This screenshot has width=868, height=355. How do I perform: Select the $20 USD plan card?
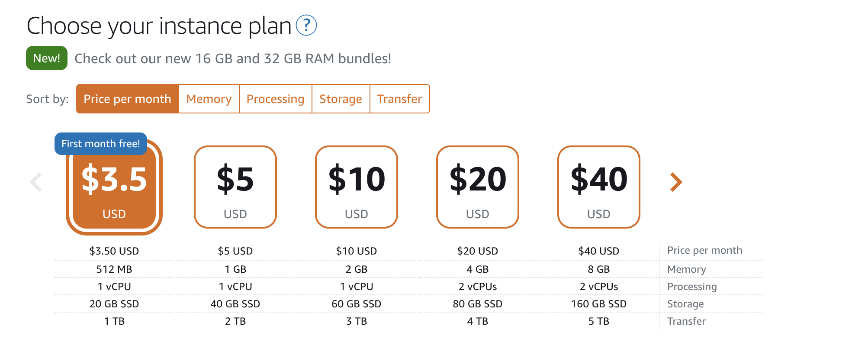click(x=478, y=187)
